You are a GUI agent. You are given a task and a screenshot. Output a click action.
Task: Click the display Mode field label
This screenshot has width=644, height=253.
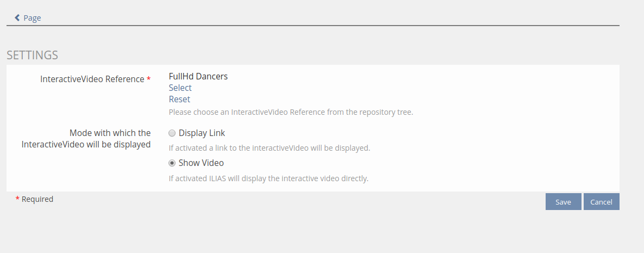pyautogui.click(x=86, y=139)
